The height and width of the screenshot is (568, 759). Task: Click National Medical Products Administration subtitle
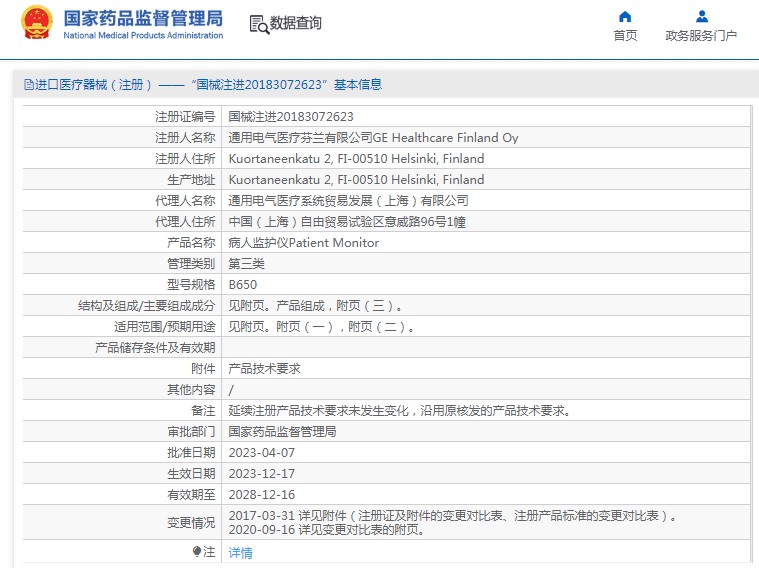(143, 35)
